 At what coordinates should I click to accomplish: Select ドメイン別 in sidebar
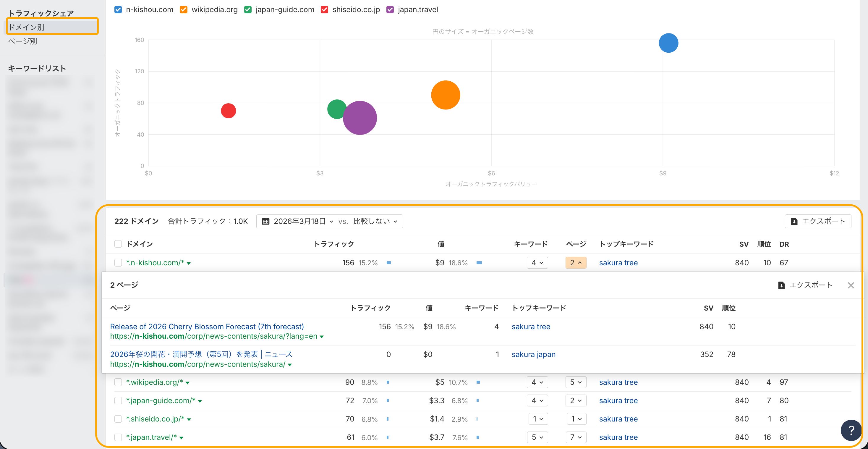[26, 27]
